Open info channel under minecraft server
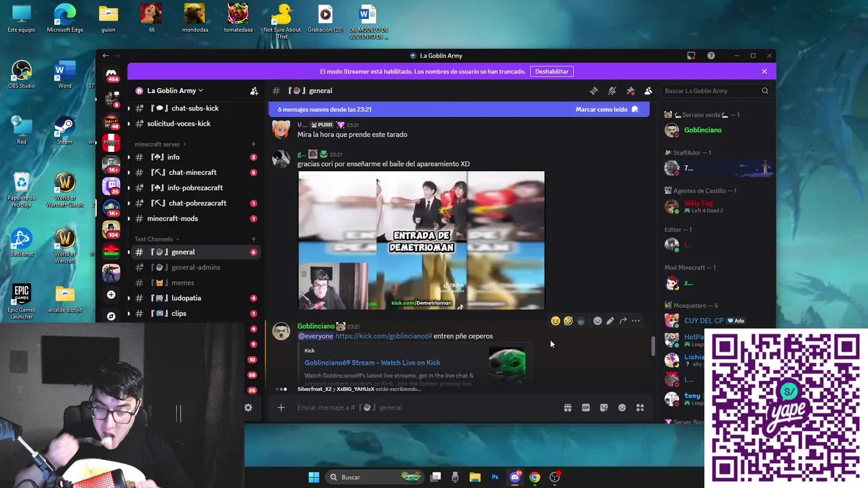Image resolution: width=868 pixels, height=488 pixels. 195,157
